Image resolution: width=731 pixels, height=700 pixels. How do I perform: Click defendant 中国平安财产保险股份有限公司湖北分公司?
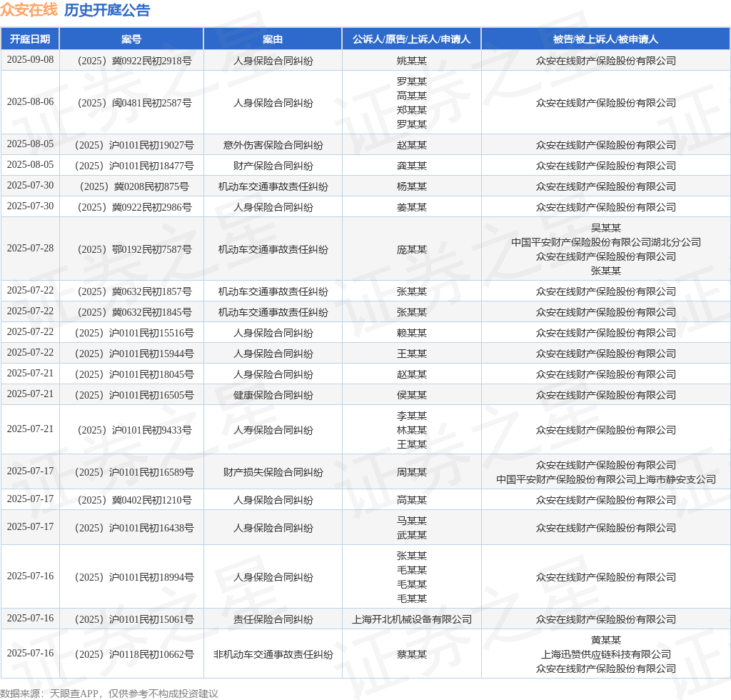[x=605, y=242]
